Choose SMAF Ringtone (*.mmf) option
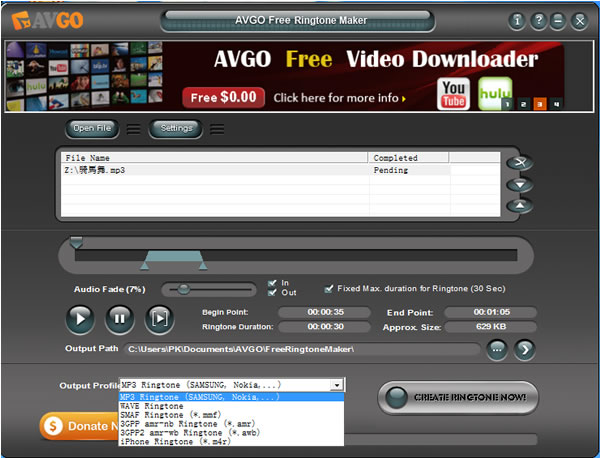The image size is (600, 458). click(232, 415)
